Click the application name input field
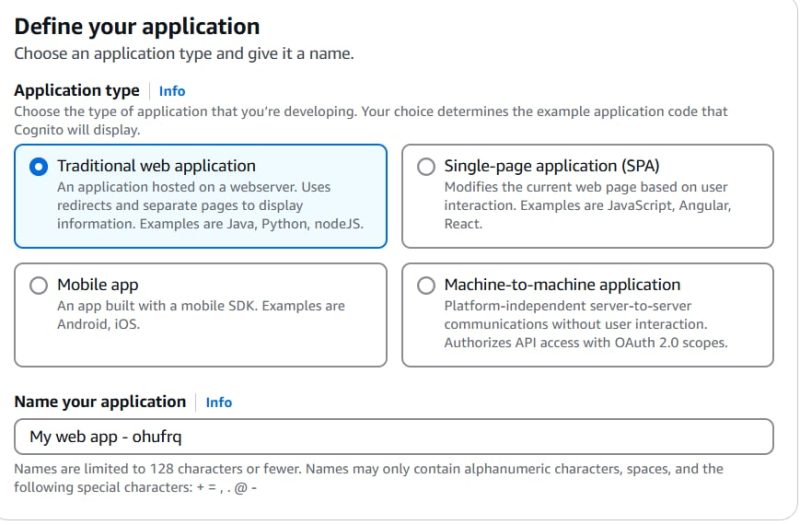 click(394, 436)
